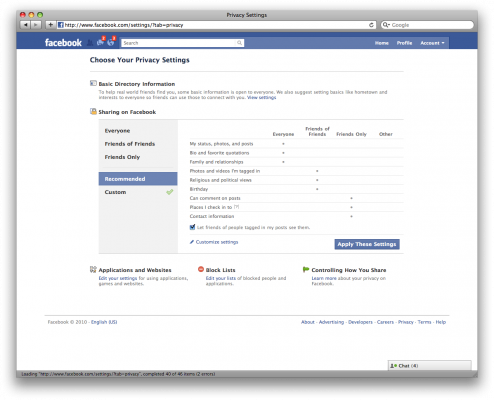Go to Profile in the top bar
Screen dimensions: 494x400
(x=404, y=43)
